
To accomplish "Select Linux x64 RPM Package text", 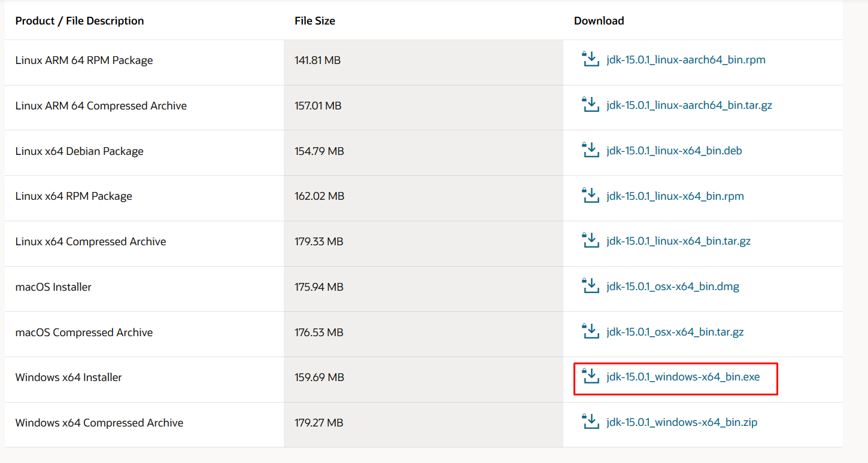I will pos(74,196).
